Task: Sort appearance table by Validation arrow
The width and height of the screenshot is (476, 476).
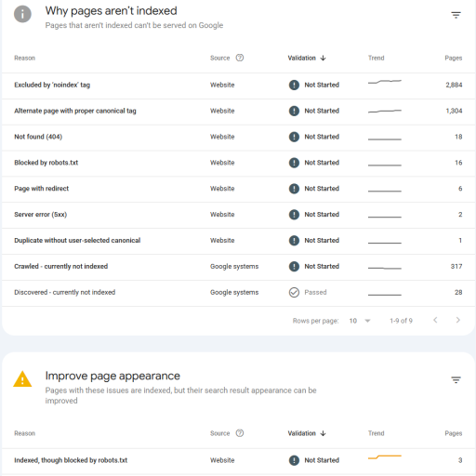Action: pyautogui.click(x=323, y=433)
